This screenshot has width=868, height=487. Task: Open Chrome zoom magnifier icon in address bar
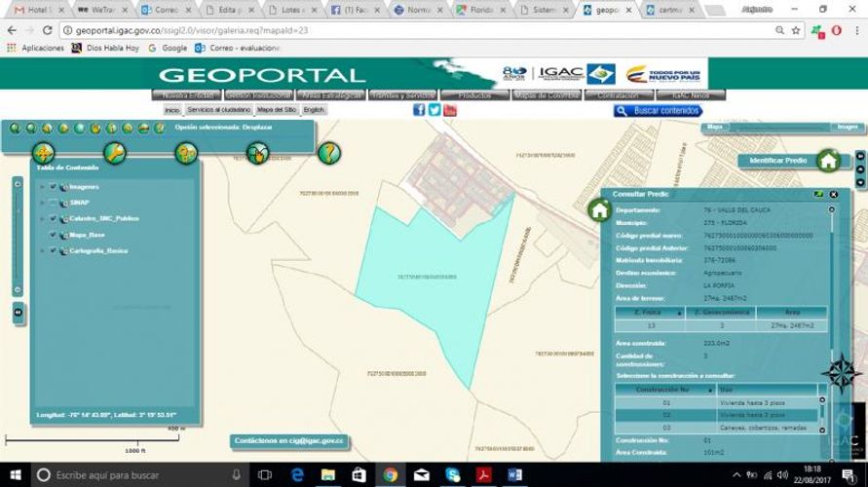click(x=779, y=30)
